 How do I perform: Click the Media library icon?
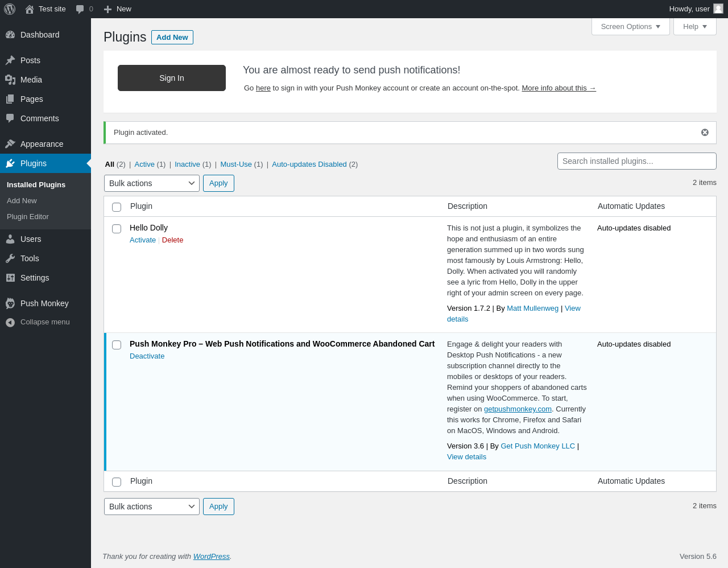[10, 80]
